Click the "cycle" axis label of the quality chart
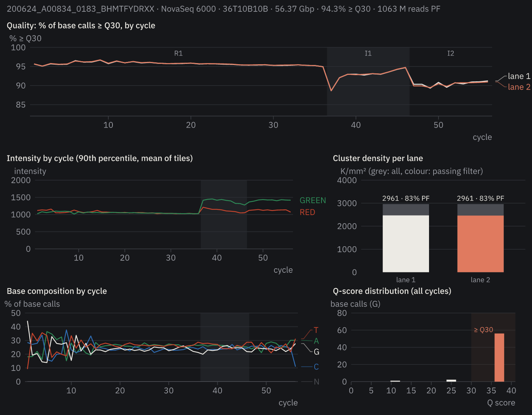The image size is (532, 415). [x=482, y=137]
